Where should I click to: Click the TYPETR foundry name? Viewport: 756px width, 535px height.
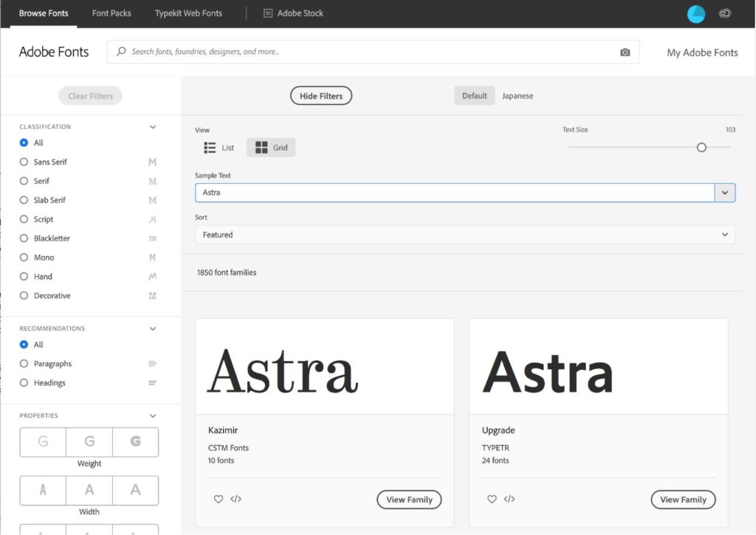495,448
